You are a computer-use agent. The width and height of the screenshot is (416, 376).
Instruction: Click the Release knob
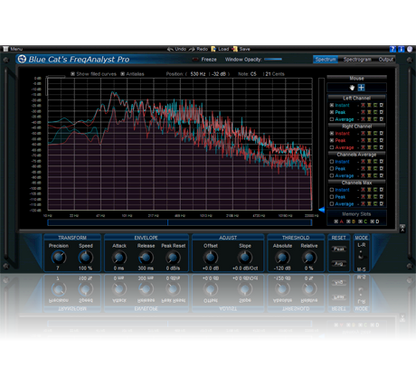(146, 257)
